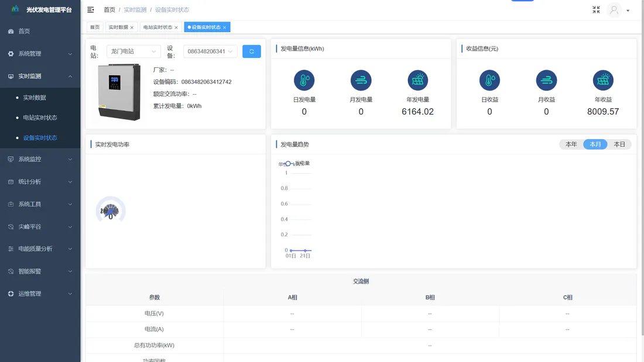Expand 系统监控 sidebar menu
This screenshot has height=362, width=644.
[x=40, y=159]
